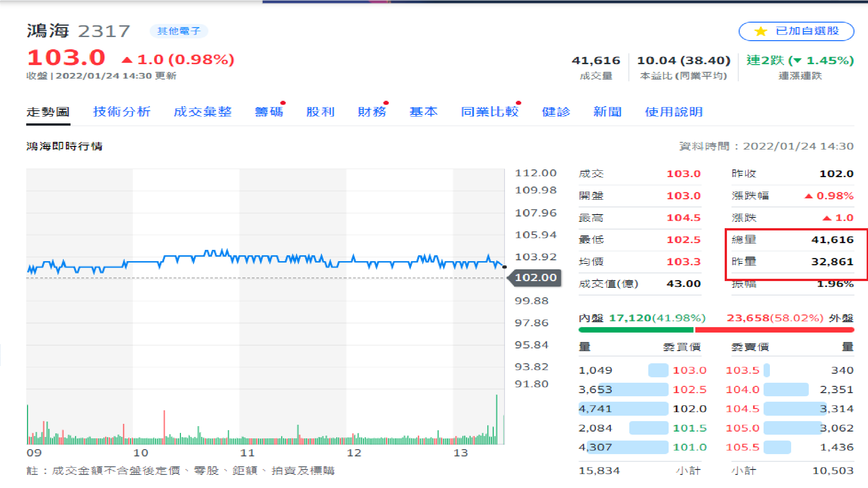The image size is (868, 488).
Task: Click the 委賣價 104.0 ask price
Action: click(742, 389)
